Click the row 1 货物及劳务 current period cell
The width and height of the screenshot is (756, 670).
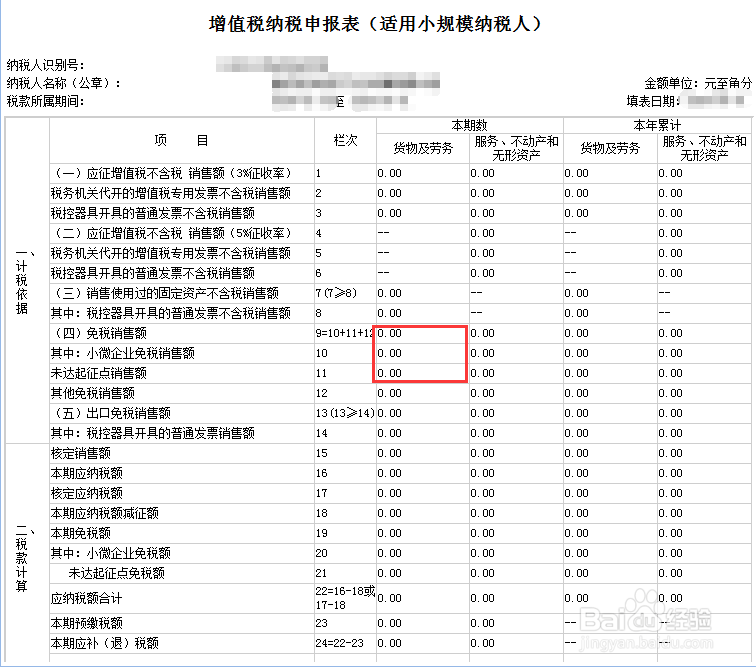(423, 174)
